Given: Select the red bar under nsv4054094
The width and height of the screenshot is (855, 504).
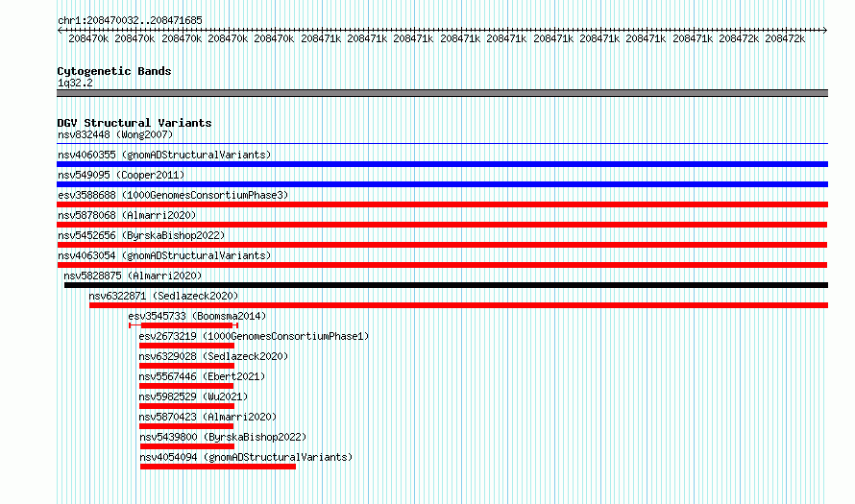Looking at the screenshot, I should pyautogui.click(x=218, y=467).
